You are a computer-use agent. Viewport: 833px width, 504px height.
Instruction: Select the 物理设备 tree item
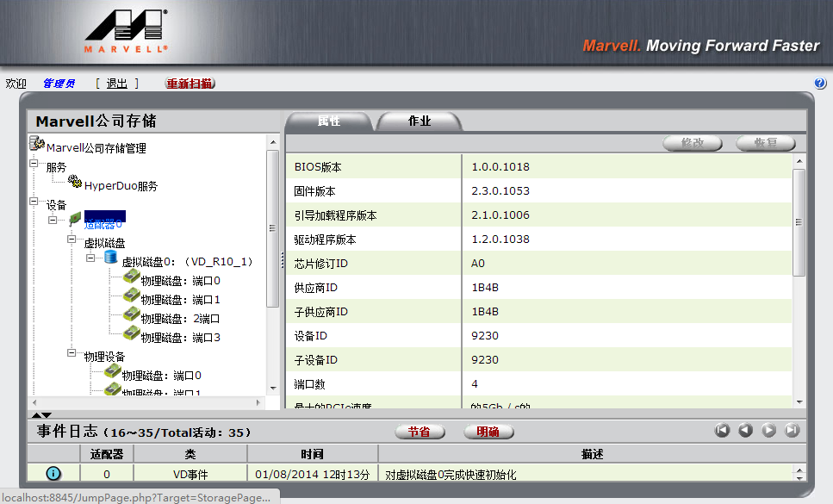[x=104, y=357]
